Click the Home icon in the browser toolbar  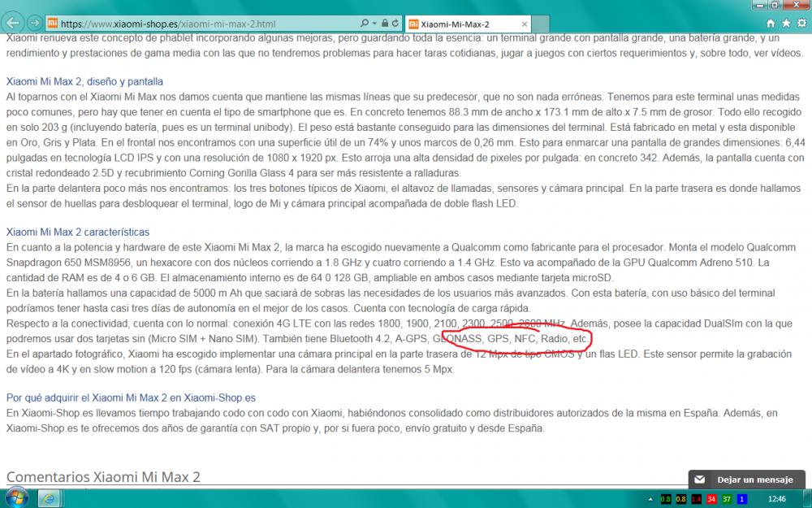[771, 24]
